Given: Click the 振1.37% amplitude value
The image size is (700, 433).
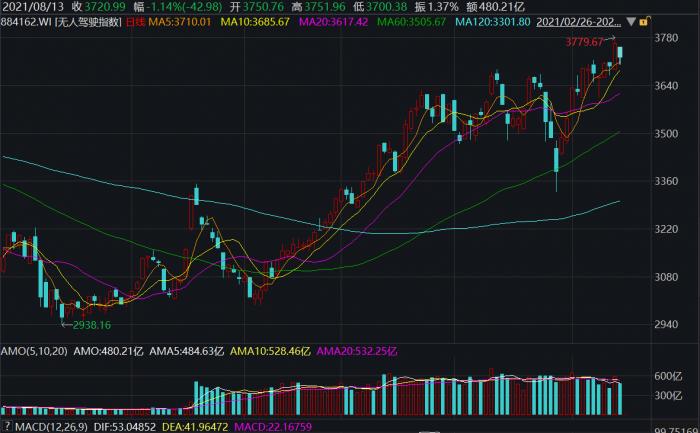Looking at the screenshot, I should coord(436,7).
